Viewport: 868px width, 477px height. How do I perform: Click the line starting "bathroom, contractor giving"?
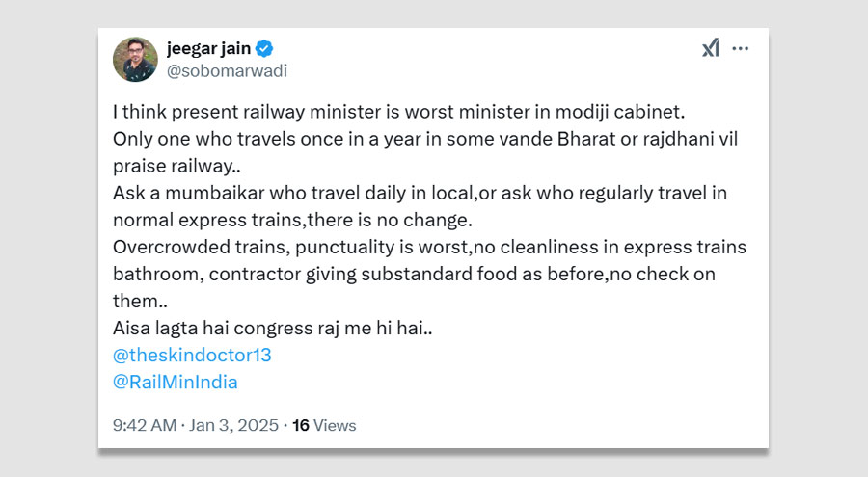pyautogui.click(x=414, y=274)
